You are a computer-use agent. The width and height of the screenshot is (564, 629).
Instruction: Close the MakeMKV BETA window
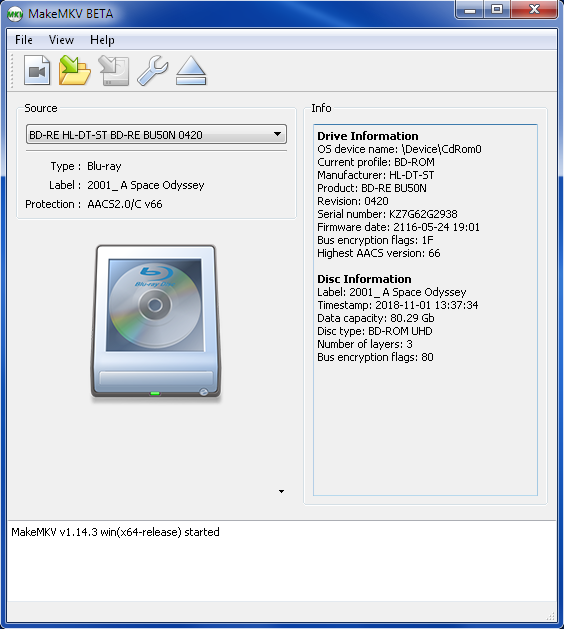click(x=534, y=10)
